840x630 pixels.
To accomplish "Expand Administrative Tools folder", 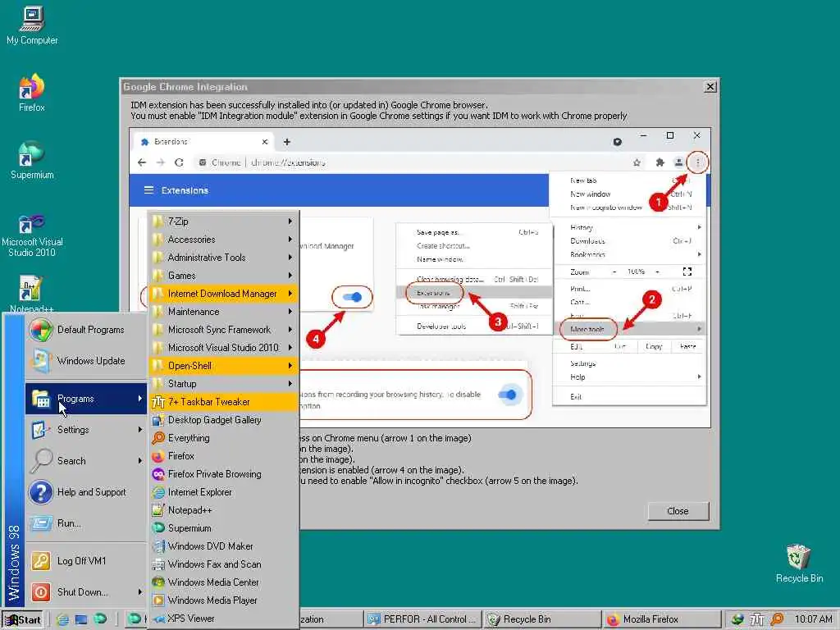I will click(223, 258).
